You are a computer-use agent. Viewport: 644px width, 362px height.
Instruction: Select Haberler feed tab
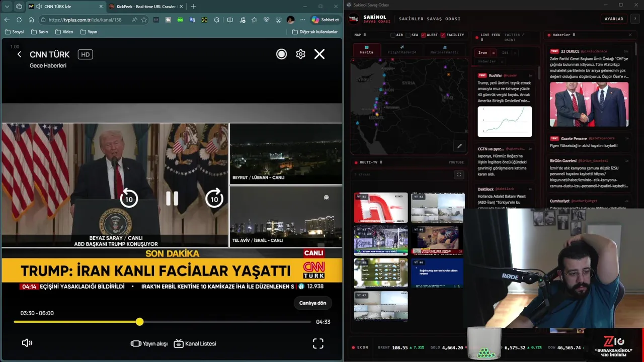click(487, 61)
